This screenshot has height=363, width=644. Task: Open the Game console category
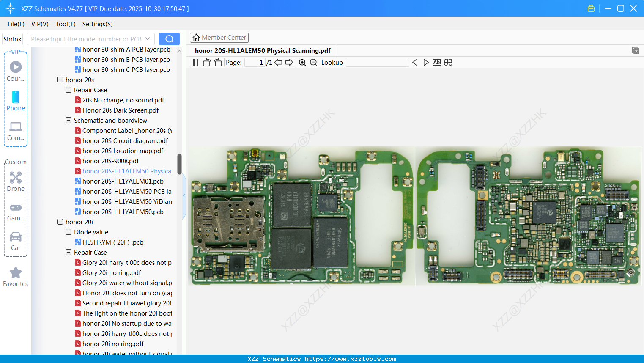click(16, 212)
